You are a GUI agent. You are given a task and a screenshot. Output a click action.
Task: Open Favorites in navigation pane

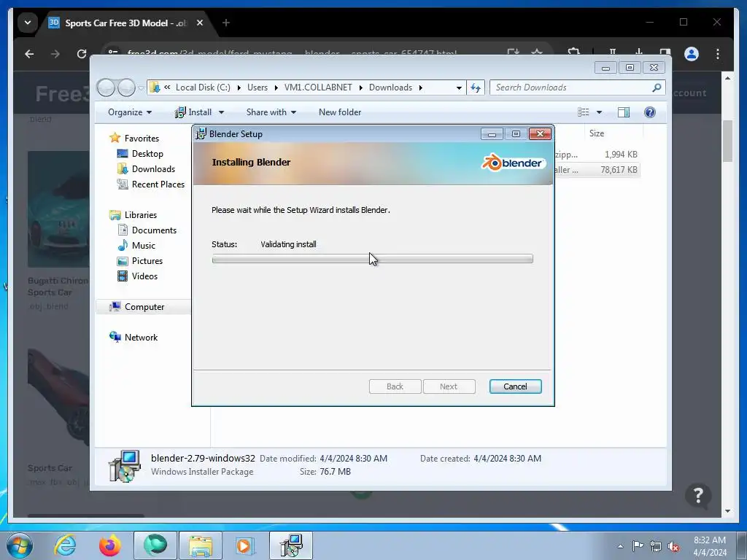click(x=142, y=138)
